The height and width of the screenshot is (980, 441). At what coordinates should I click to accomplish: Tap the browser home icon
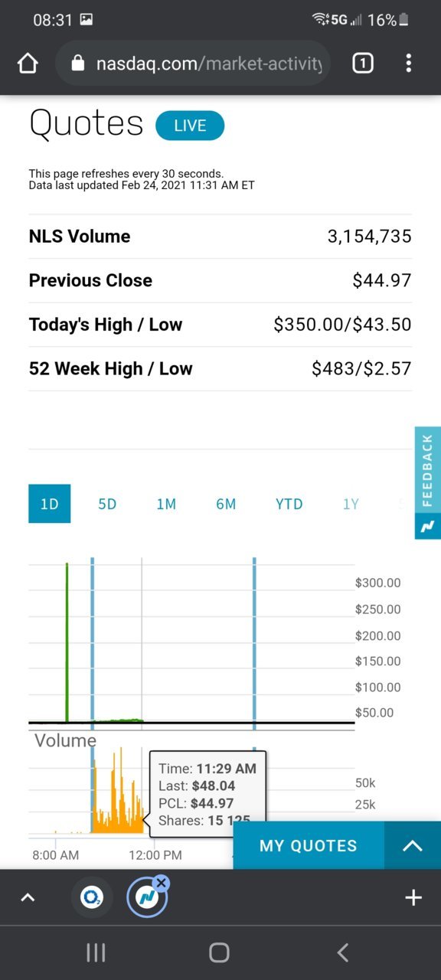(28, 64)
